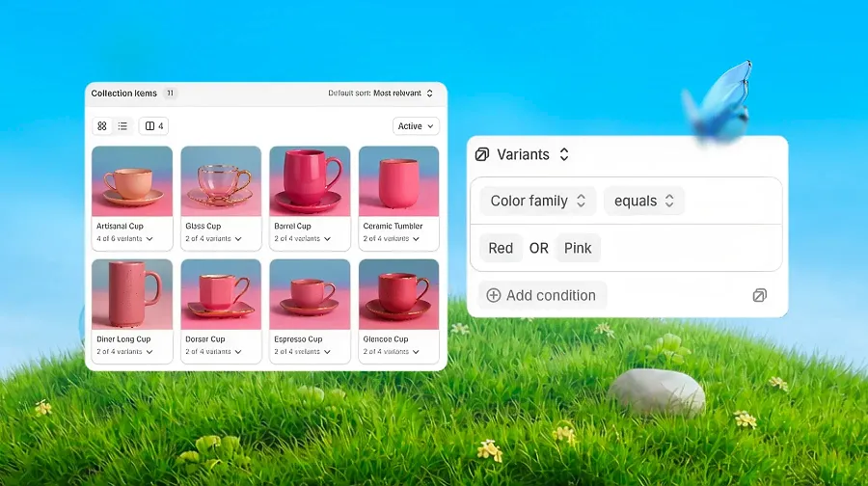
Task: Click the Diner Long Cup name
Action: click(123, 338)
